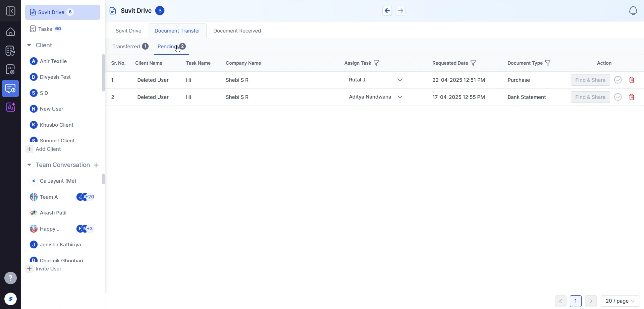
Task: Open the 20 / page size dropdown
Action: 620,301
